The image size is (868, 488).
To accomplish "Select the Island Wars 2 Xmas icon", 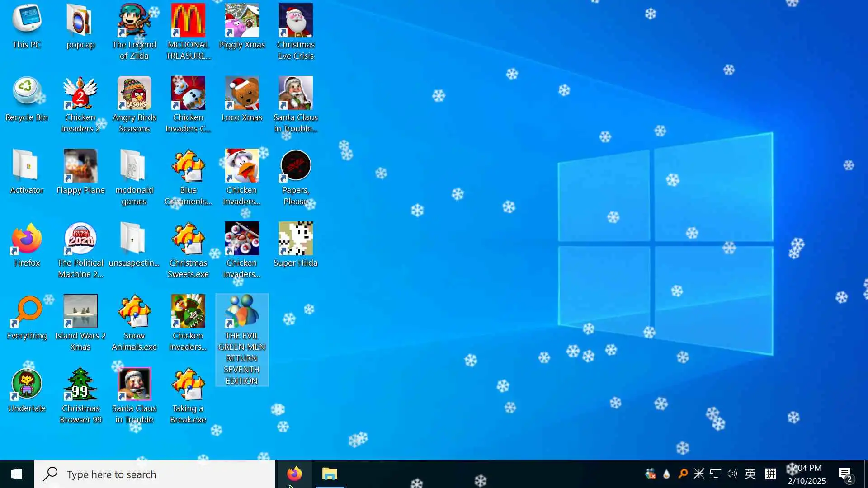I will tap(80, 311).
